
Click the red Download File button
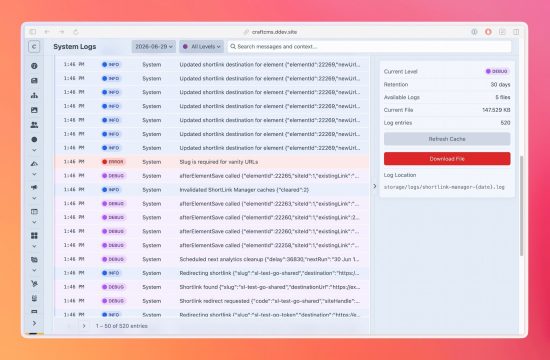[x=447, y=159]
